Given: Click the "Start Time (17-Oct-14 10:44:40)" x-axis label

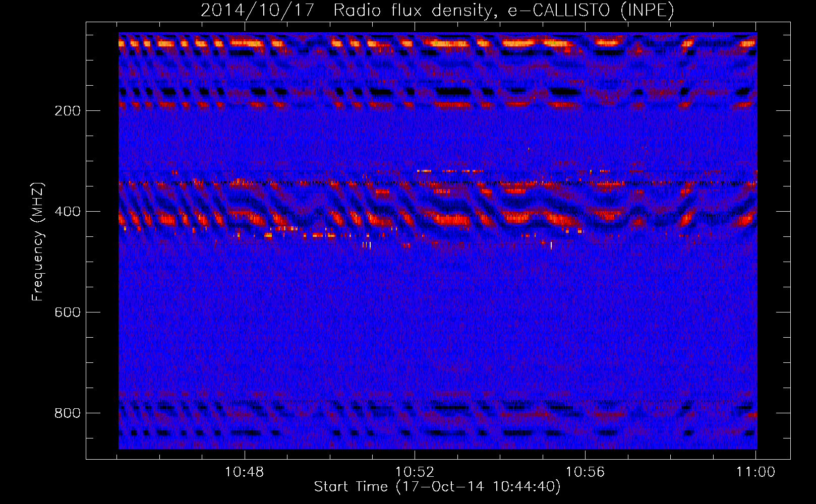Looking at the screenshot, I should tap(437, 487).
